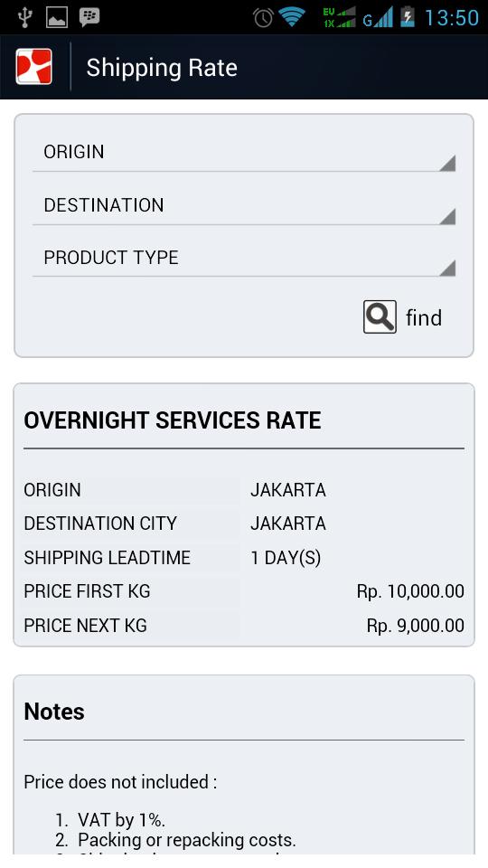The image size is (488, 868).
Task: Tap the clock showing 13:50
Action: [x=452, y=18]
